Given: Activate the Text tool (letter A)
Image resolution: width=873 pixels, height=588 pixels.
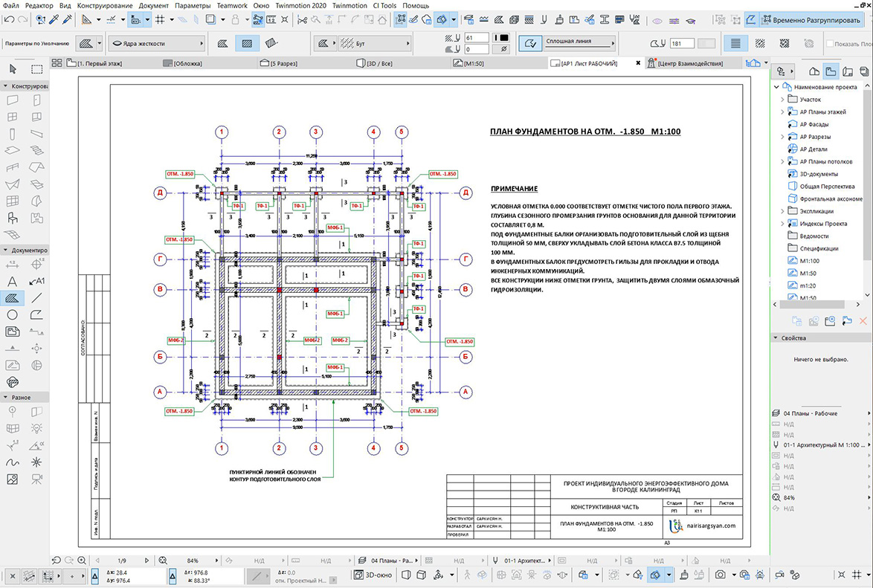Looking at the screenshot, I should pyautogui.click(x=12, y=282).
